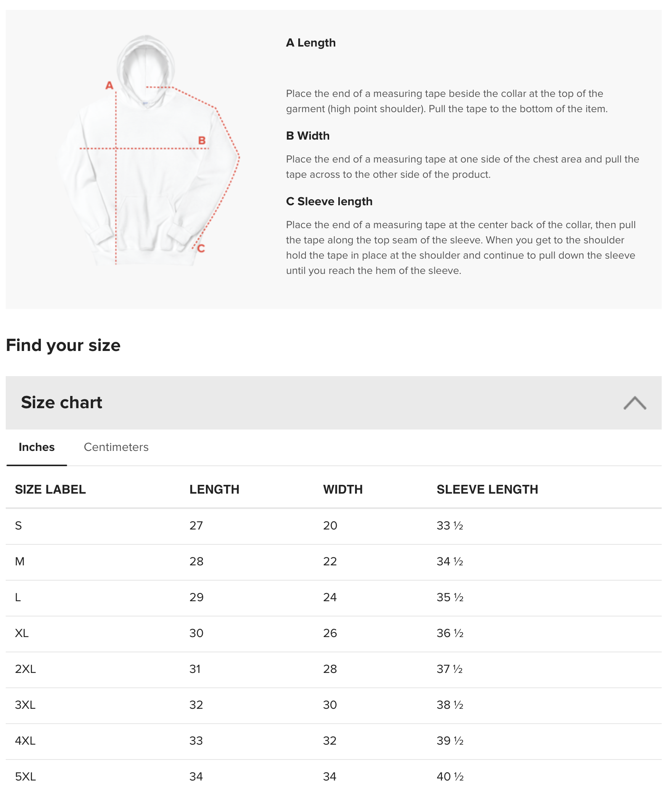
Task: Select the Inches tab
Action: point(37,447)
